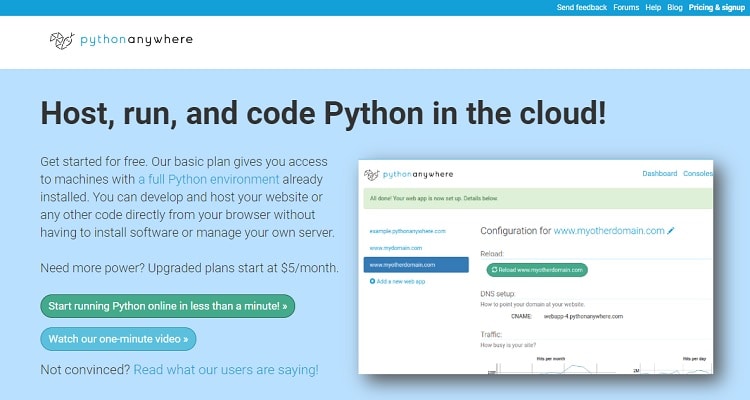Click the 'webapp-4.pythonanywhere.com' CNAME value
Viewport: 750px width, 400px height.
pos(583,316)
